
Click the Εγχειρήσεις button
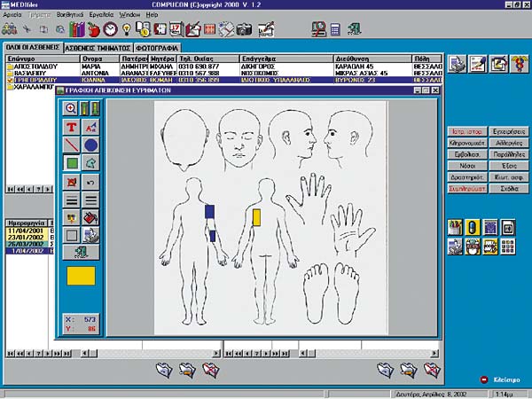click(x=509, y=131)
